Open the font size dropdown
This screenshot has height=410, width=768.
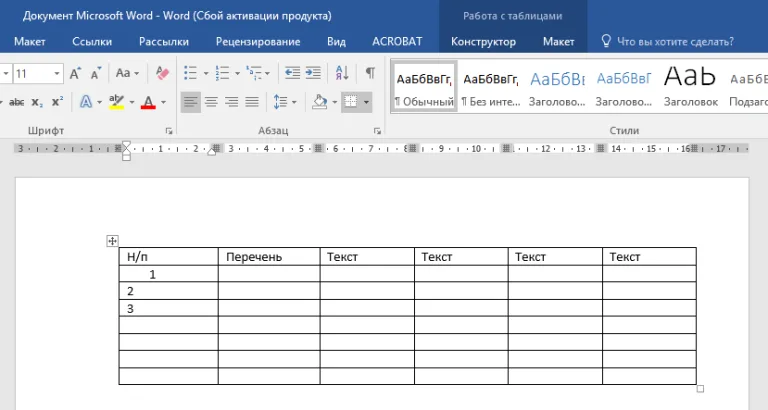tap(57, 74)
